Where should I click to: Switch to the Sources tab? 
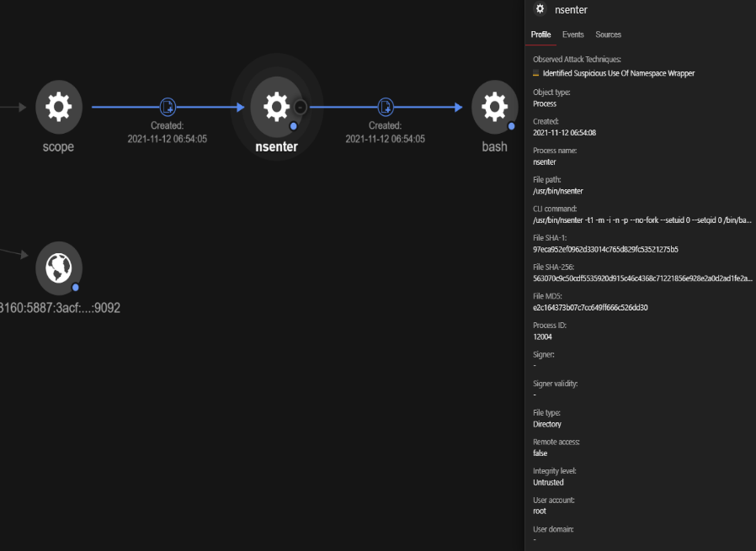608,34
